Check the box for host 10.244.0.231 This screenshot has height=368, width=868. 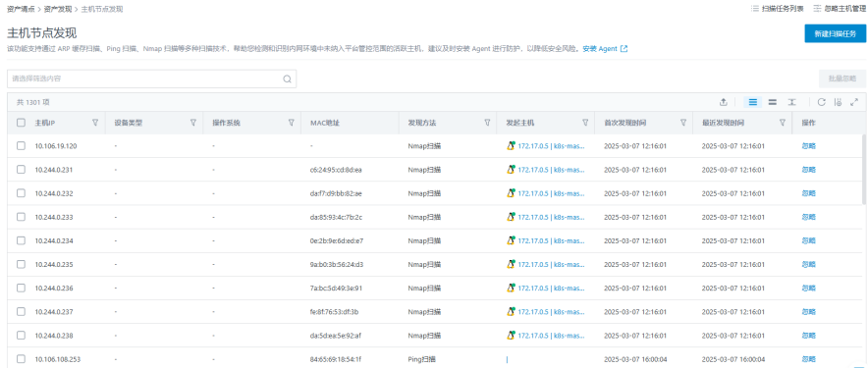pyautogui.click(x=21, y=170)
